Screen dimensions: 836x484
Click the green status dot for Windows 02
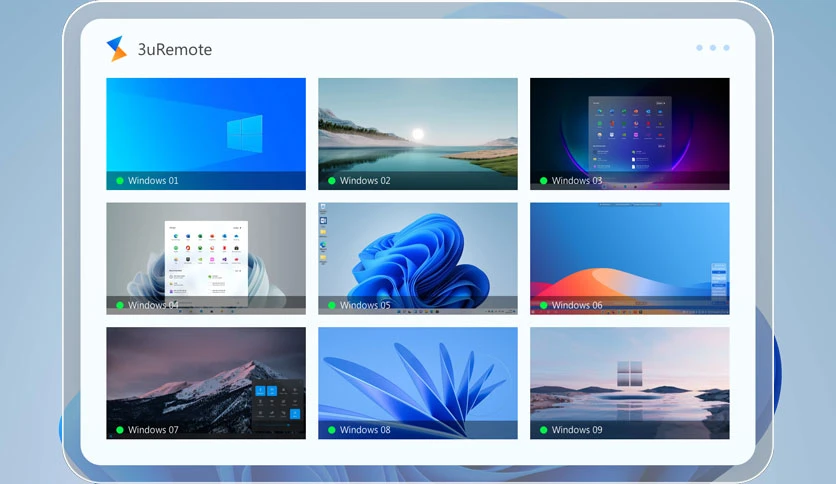(332, 181)
